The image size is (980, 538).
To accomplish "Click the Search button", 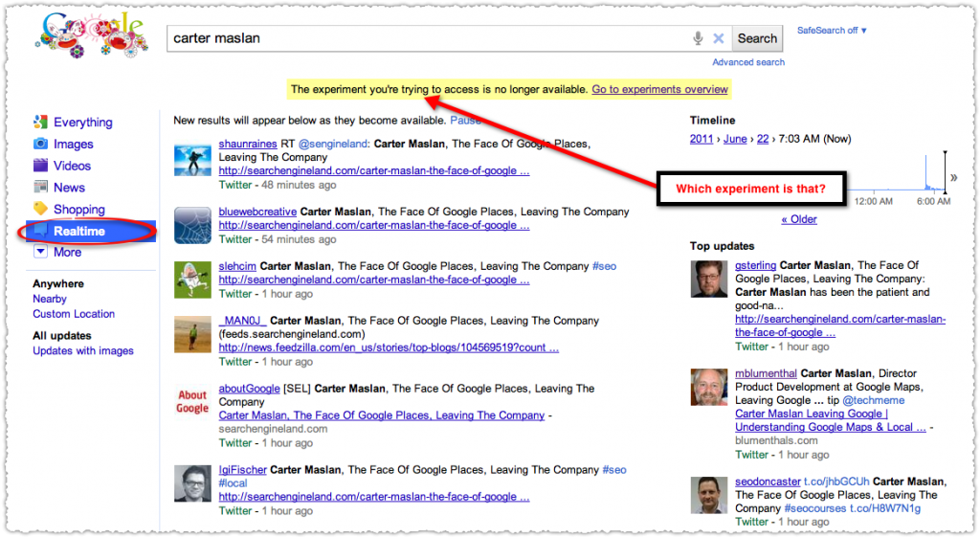I will click(x=757, y=38).
